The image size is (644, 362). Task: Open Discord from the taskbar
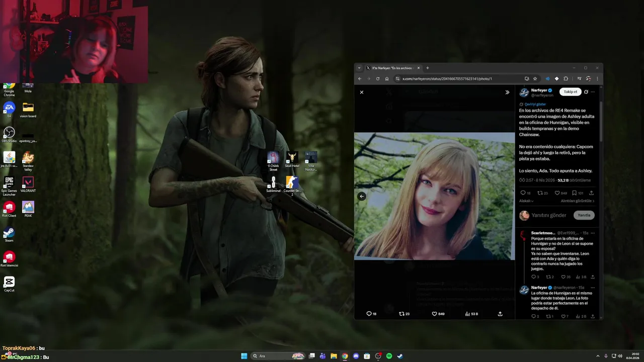356,356
